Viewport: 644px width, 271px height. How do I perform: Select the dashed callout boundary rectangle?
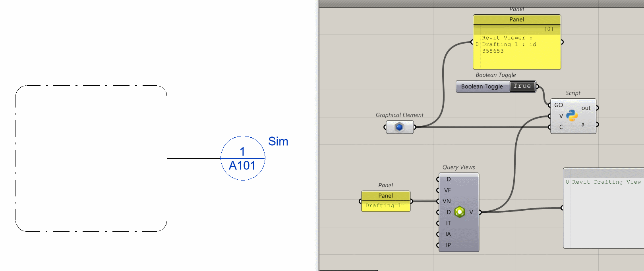pyautogui.click(x=91, y=158)
